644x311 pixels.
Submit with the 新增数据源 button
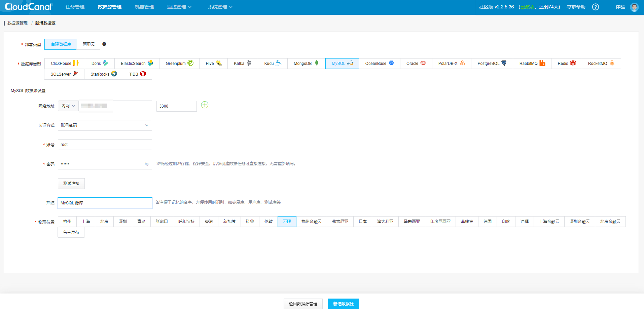(343, 304)
